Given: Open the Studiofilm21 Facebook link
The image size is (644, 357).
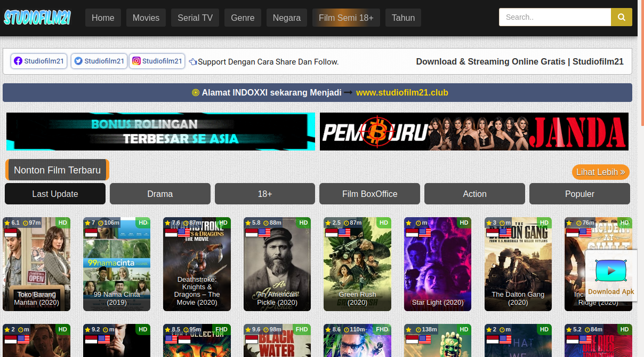Looking at the screenshot, I should point(39,61).
